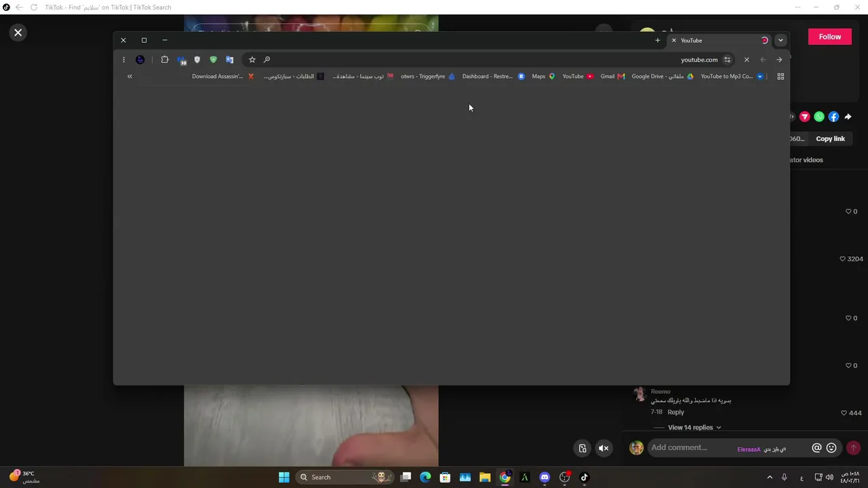868x488 pixels.
Task: Open the Windows Start menu
Action: 284,477
